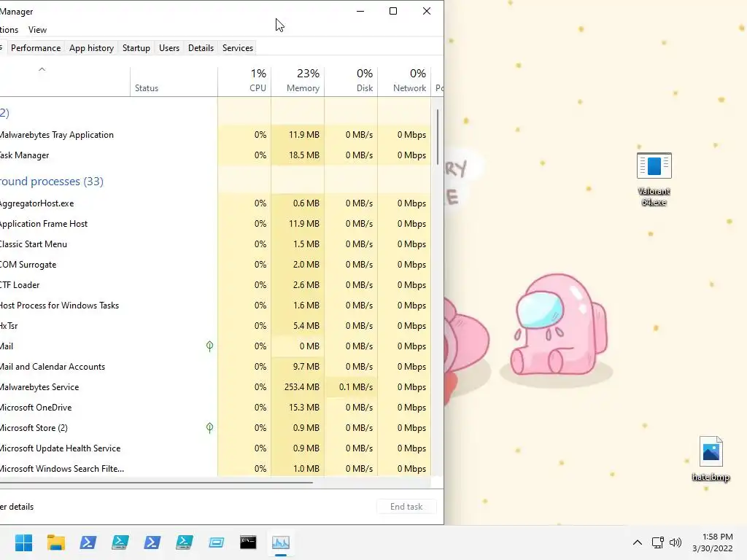Select the Malwarebytes Tray Application row
Screen dimensions: 747x560
coord(215,135)
